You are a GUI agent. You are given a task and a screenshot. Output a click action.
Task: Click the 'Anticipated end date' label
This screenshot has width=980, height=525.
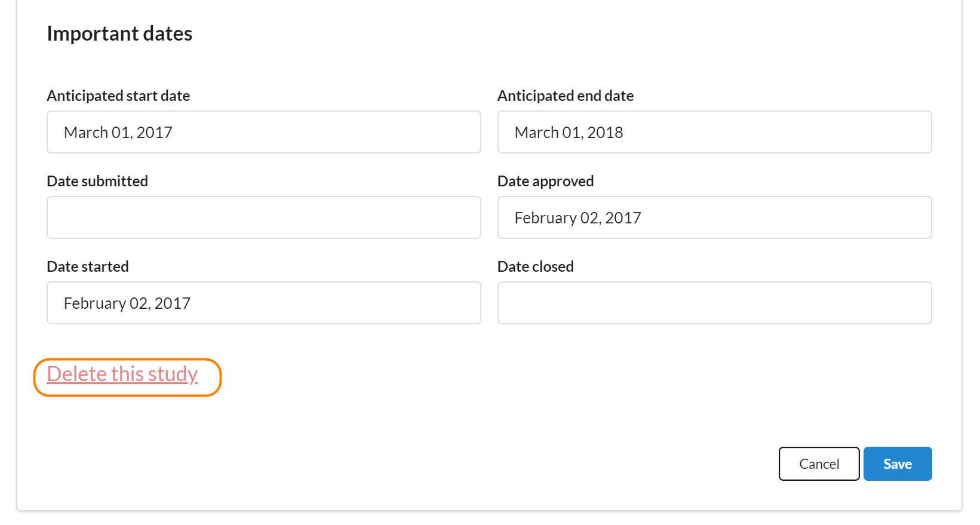(x=565, y=96)
